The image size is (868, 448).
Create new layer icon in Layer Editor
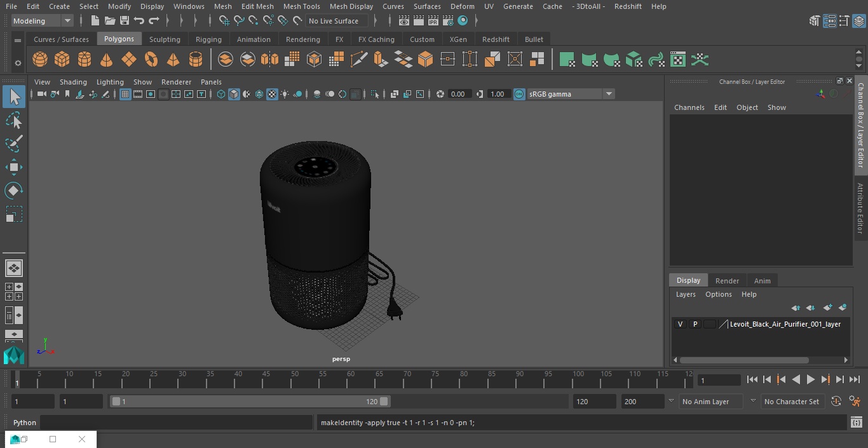tap(827, 308)
